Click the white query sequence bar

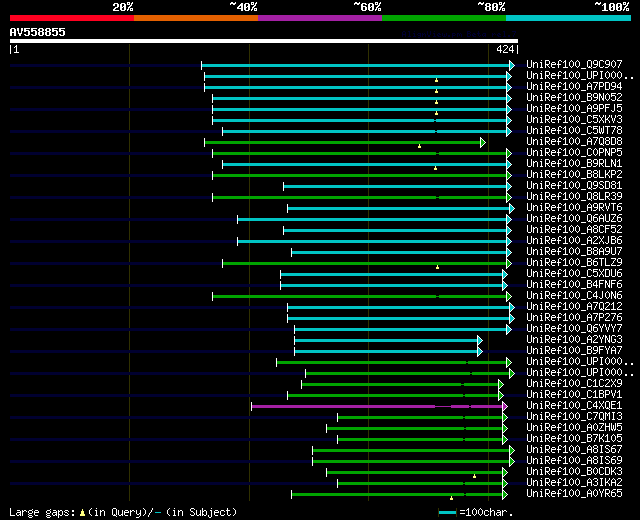pos(264,41)
